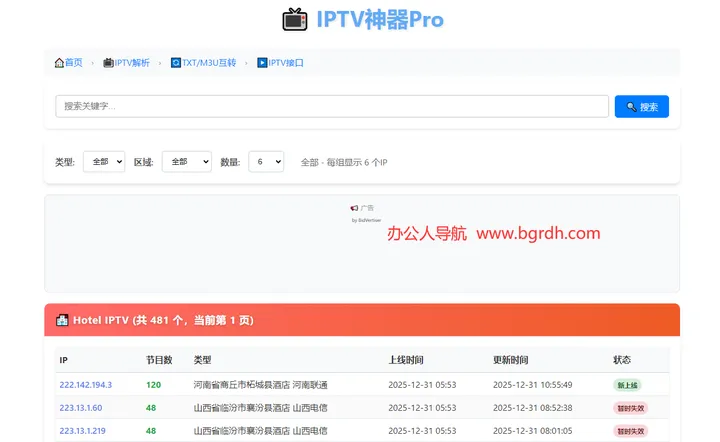Click 暂时失效 badge in 223.13.1.60 row
This screenshot has height=442, width=720.
tap(630, 408)
